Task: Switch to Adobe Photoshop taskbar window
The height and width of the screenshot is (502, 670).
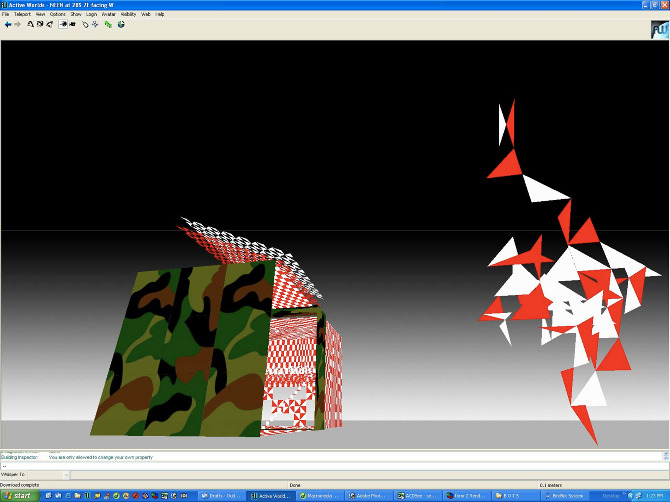Action: tap(369, 495)
